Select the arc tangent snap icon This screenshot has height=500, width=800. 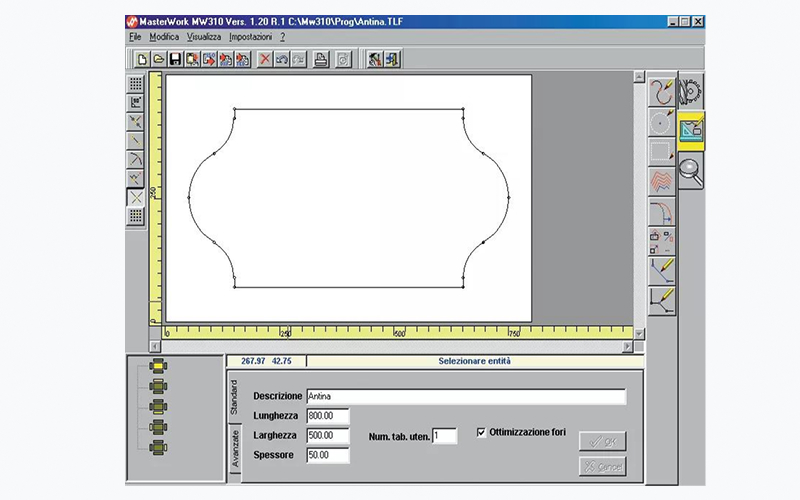(x=136, y=160)
